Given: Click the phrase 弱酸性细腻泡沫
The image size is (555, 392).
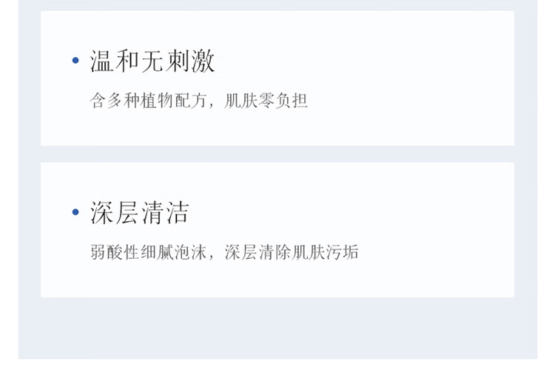Looking at the screenshot, I should 148,252.
